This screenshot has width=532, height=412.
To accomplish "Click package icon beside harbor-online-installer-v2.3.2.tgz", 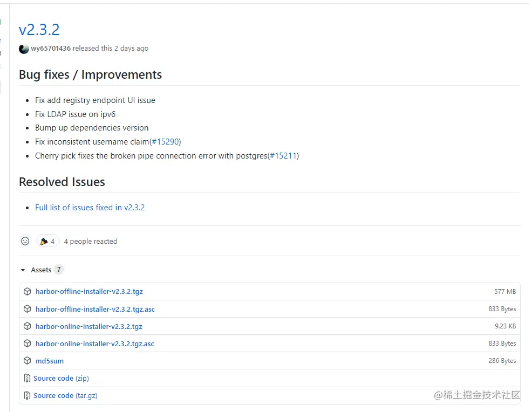I will (x=28, y=326).
